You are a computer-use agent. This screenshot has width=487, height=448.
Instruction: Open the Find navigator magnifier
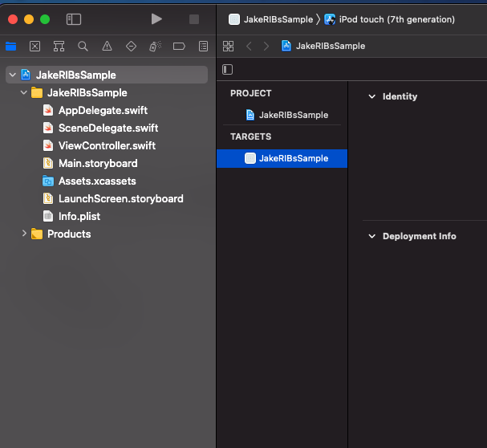coord(83,47)
